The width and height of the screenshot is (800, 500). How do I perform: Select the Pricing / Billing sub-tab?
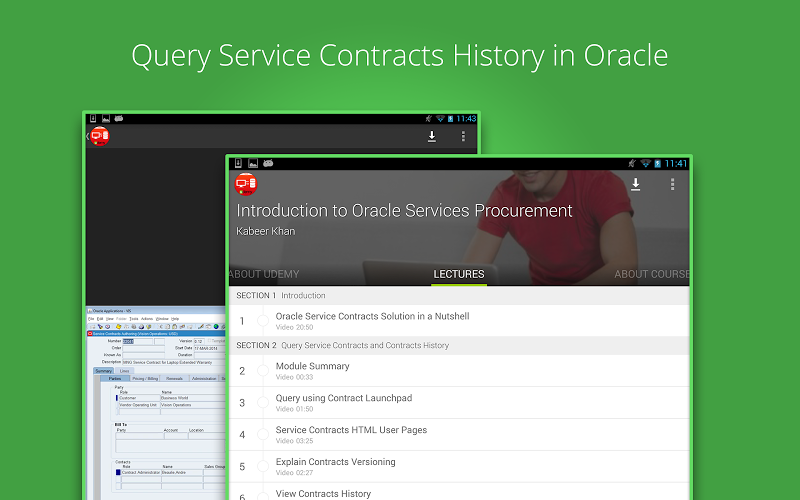click(x=145, y=379)
